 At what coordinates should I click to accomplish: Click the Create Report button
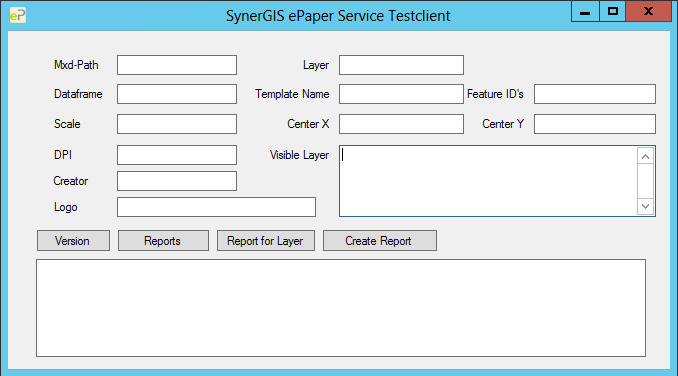click(x=380, y=241)
